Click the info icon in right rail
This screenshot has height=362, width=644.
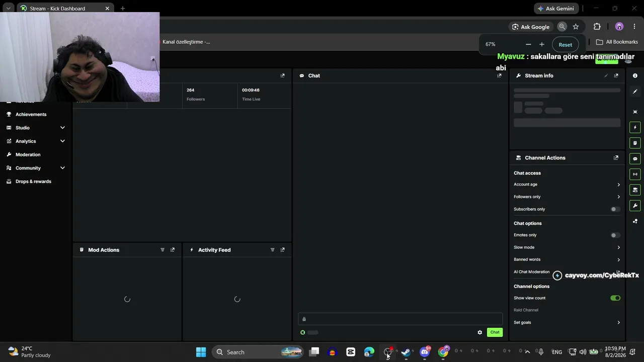[635, 75]
